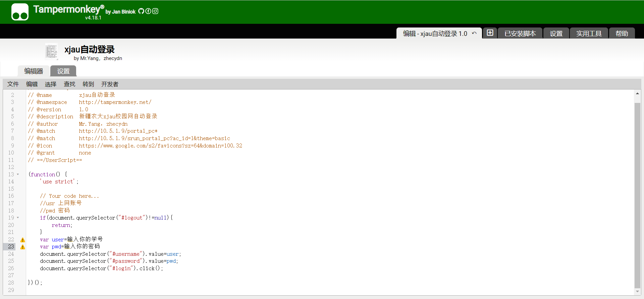
Task: Open the 实用工具 tab
Action: (589, 34)
